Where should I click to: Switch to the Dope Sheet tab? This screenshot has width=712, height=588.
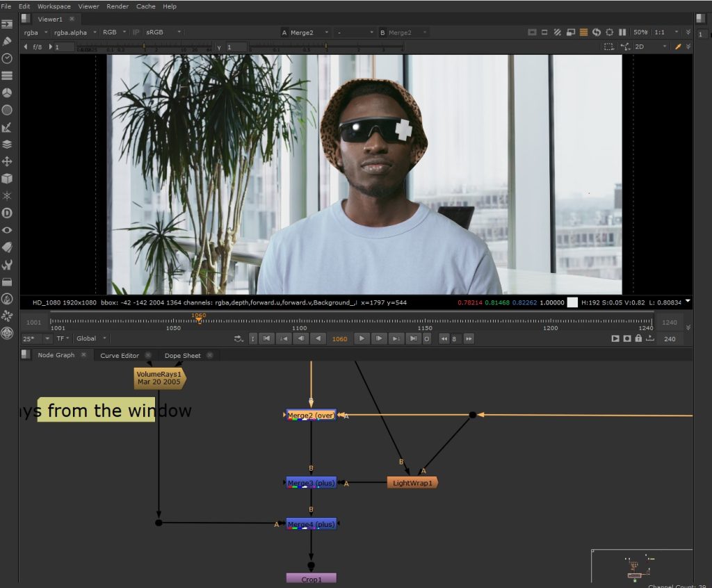click(x=183, y=356)
